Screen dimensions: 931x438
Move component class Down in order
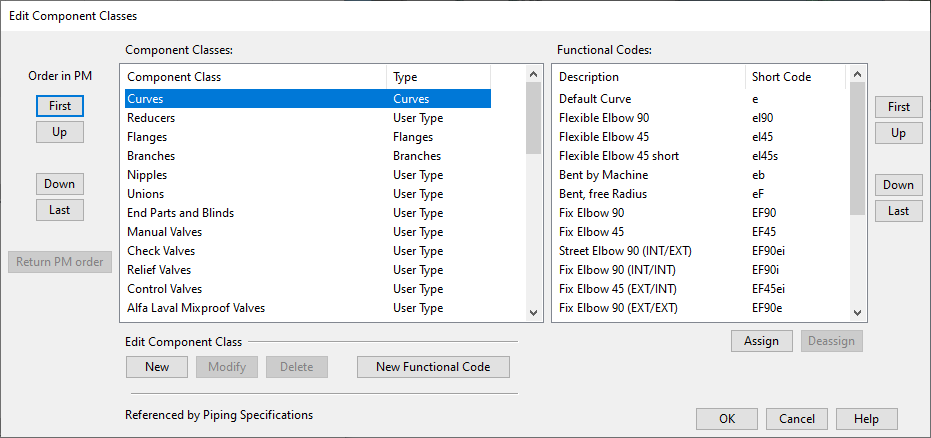(60, 184)
